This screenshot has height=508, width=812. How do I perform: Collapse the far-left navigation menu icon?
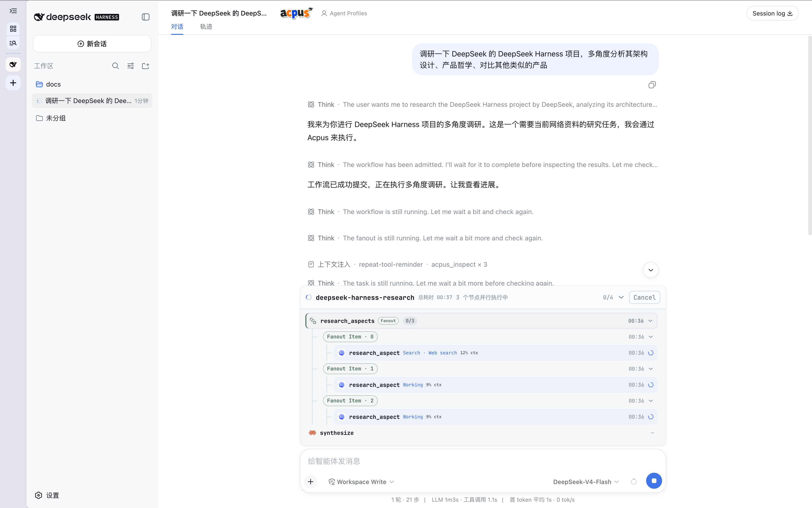pyautogui.click(x=13, y=11)
